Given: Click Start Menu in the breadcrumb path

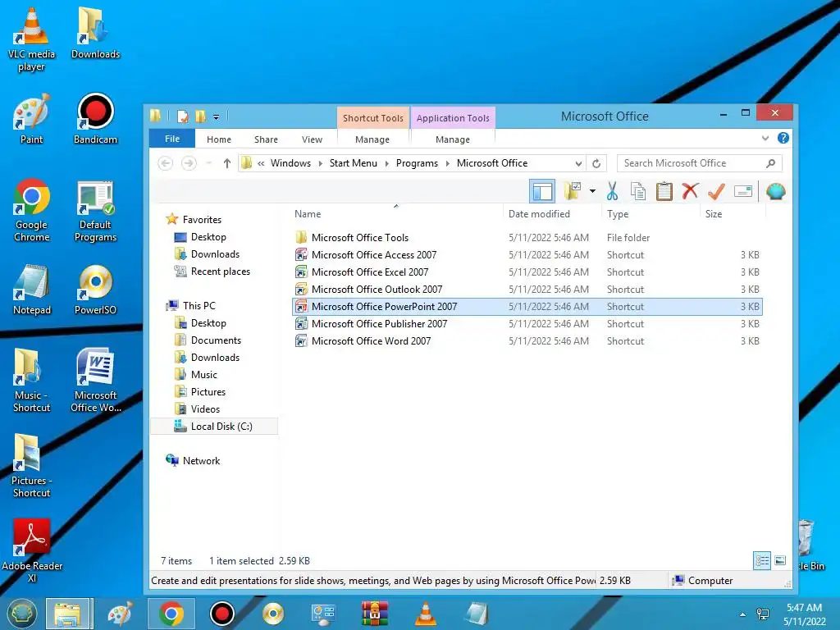Looking at the screenshot, I should [353, 163].
